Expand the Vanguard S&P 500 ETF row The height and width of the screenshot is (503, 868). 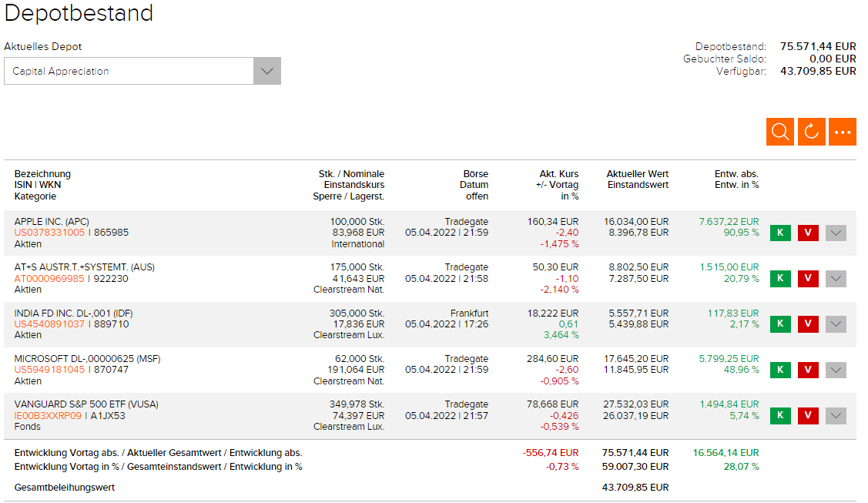(836, 416)
